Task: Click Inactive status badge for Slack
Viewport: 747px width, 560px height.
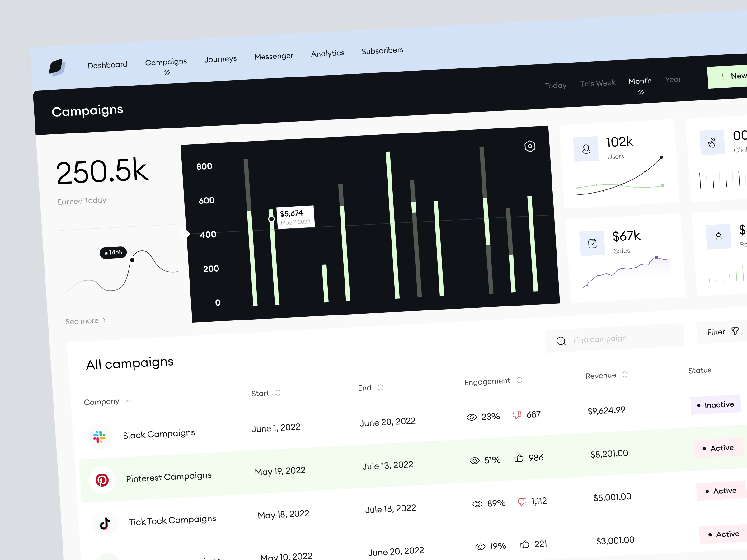Action: point(716,404)
